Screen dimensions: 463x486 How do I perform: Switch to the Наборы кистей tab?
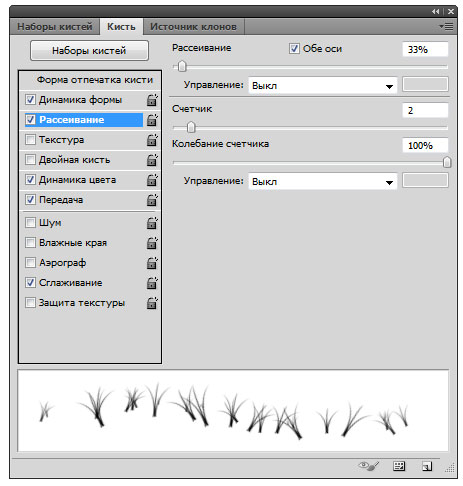coord(55,27)
